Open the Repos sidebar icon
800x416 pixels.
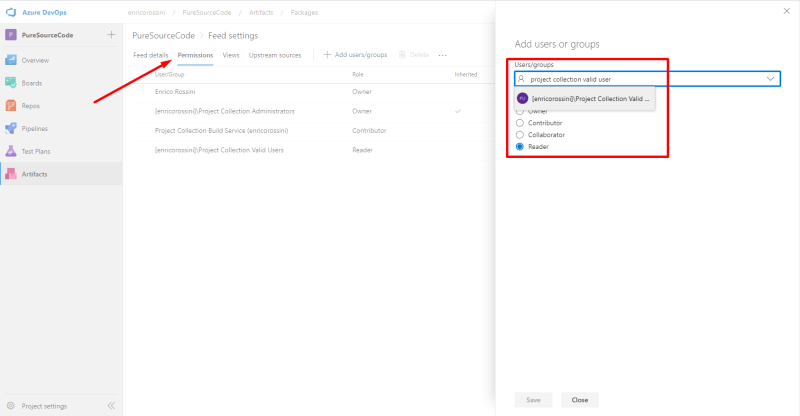tap(11, 106)
